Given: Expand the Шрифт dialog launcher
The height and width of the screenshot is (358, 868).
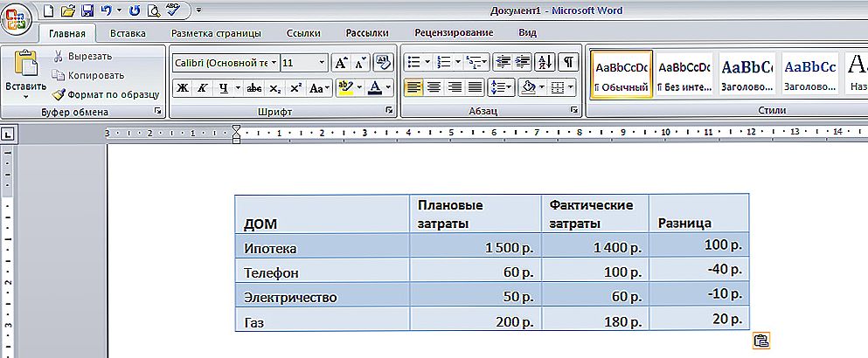Looking at the screenshot, I should point(388,112).
